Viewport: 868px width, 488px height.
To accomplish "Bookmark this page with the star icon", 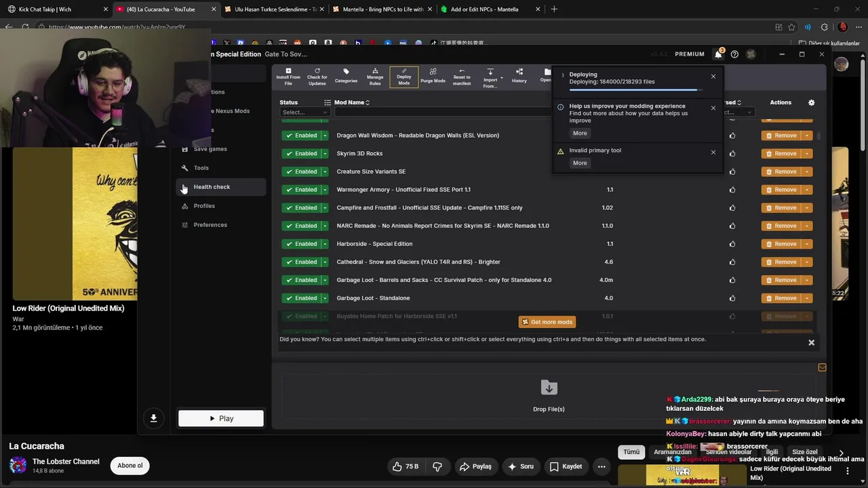I will (x=791, y=27).
